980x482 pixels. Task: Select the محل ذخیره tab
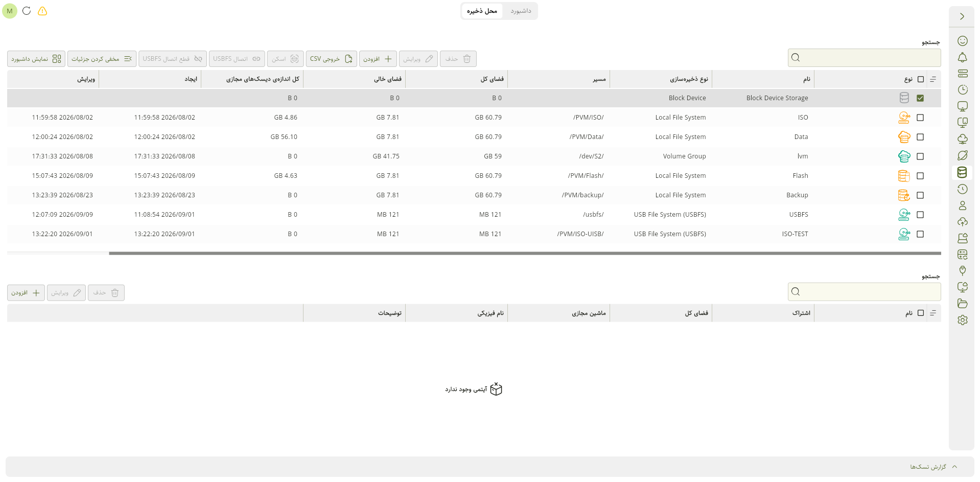pos(482,11)
